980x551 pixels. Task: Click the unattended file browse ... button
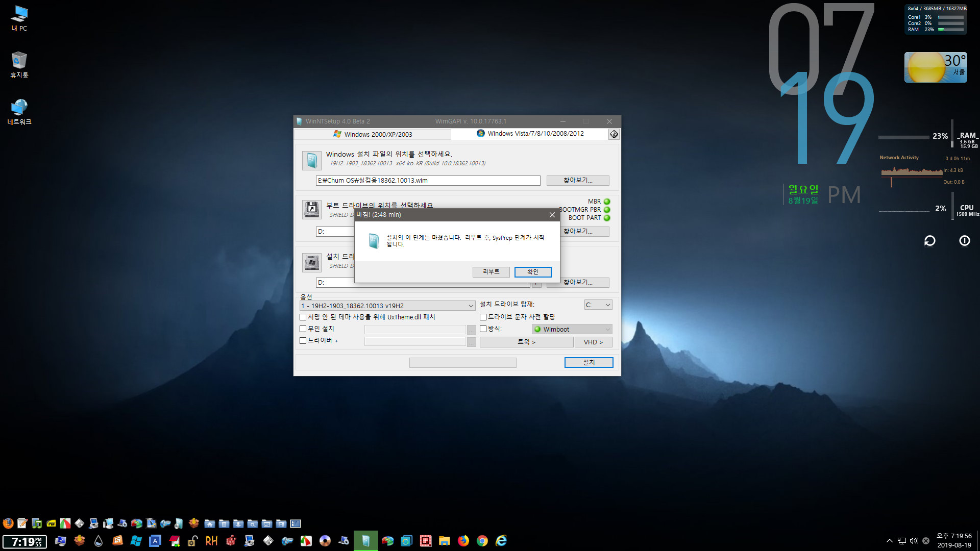click(x=472, y=330)
